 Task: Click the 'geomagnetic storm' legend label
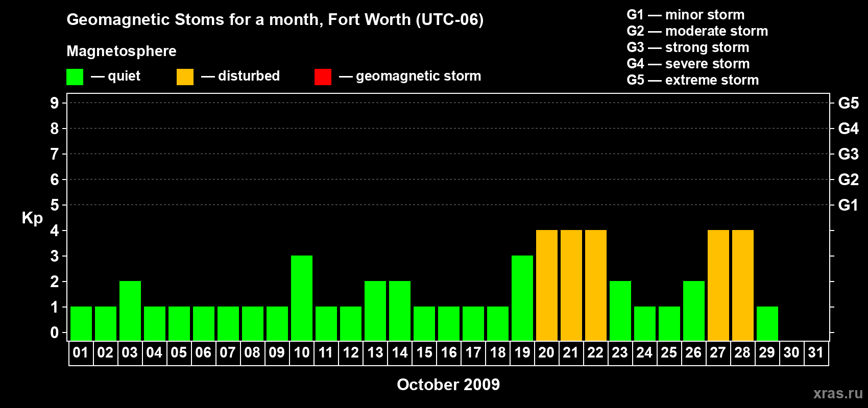(419, 76)
